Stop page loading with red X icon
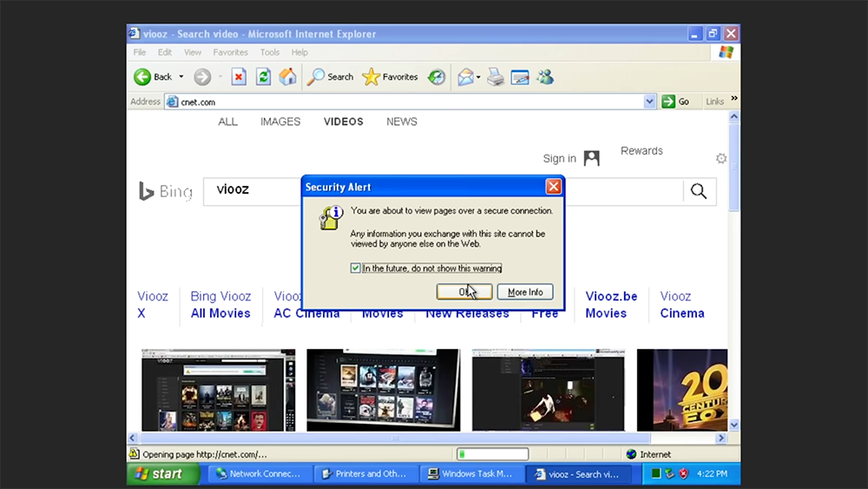This screenshot has width=868, height=489. pos(239,77)
